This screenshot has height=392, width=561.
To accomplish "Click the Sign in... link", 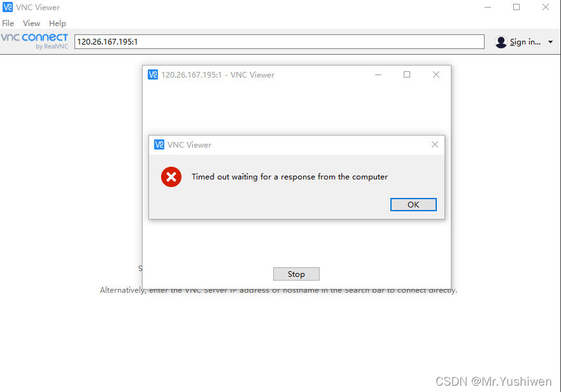I will pyautogui.click(x=525, y=42).
